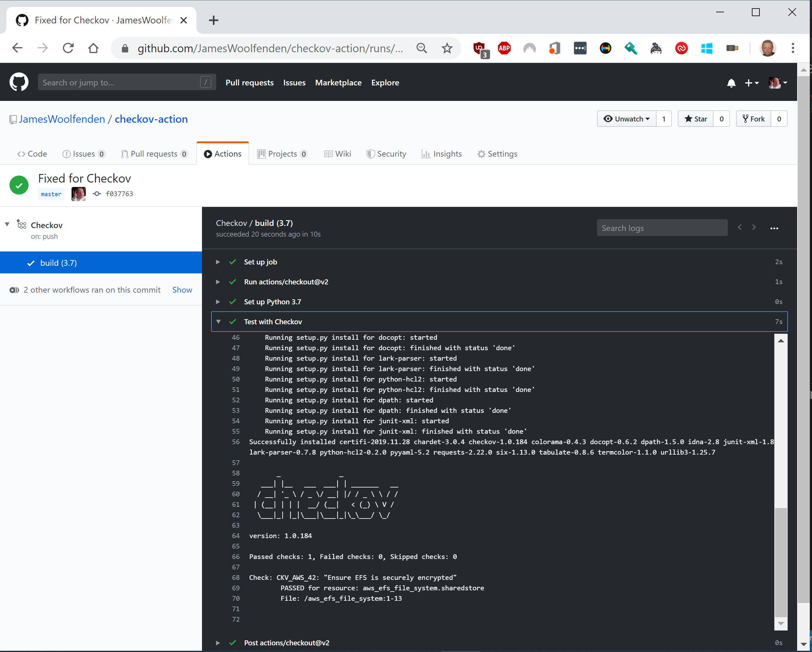Go to next search result in logs
The height and width of the screenshot is (652, 812).
(x=754, y=227)
